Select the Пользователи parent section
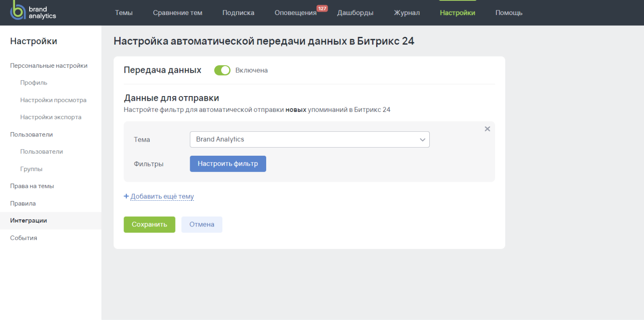Image resolution: width=644 pixels, height=320 pixels. point(31,134)
